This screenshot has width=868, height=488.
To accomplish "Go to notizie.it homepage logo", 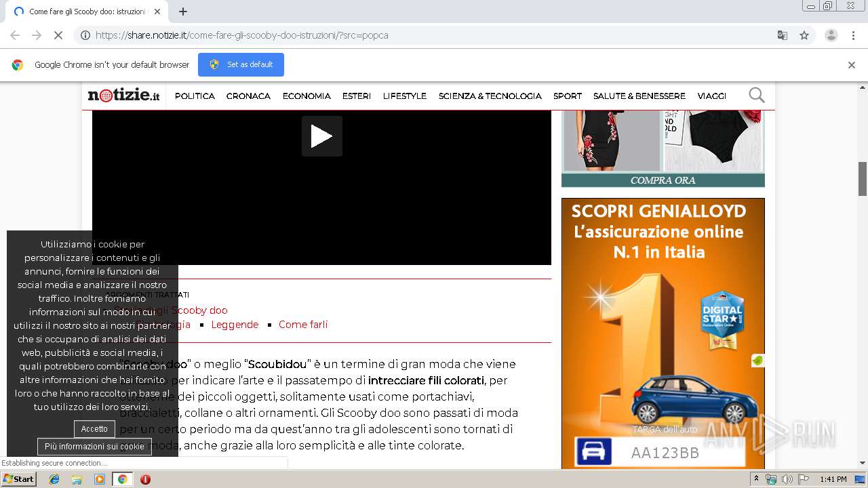I will click(123, 96).
